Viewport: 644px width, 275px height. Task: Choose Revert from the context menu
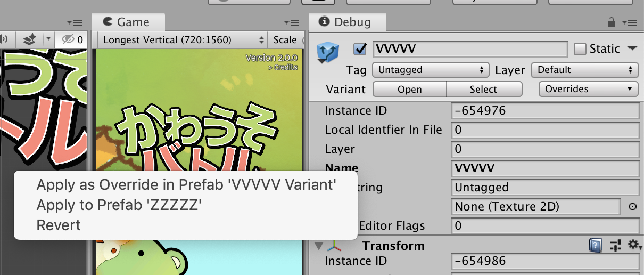59,225
